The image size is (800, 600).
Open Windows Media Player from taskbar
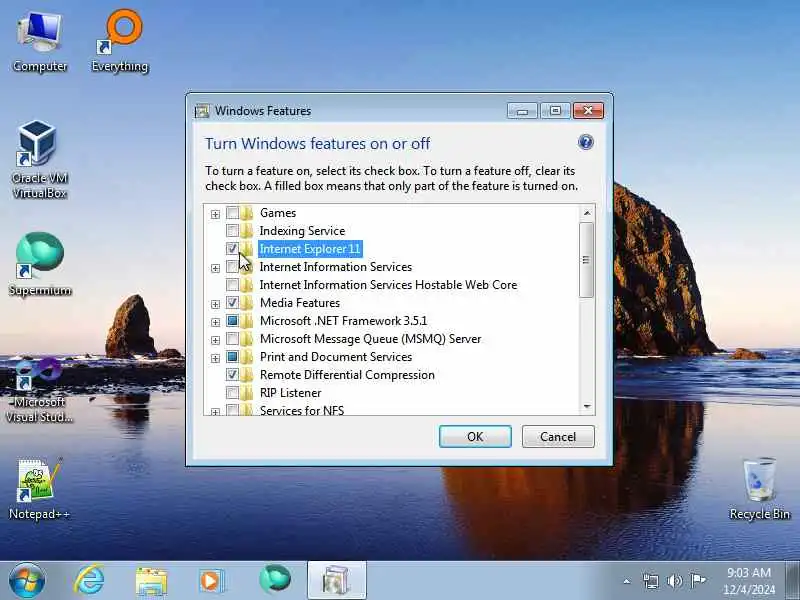pos(212,581)
